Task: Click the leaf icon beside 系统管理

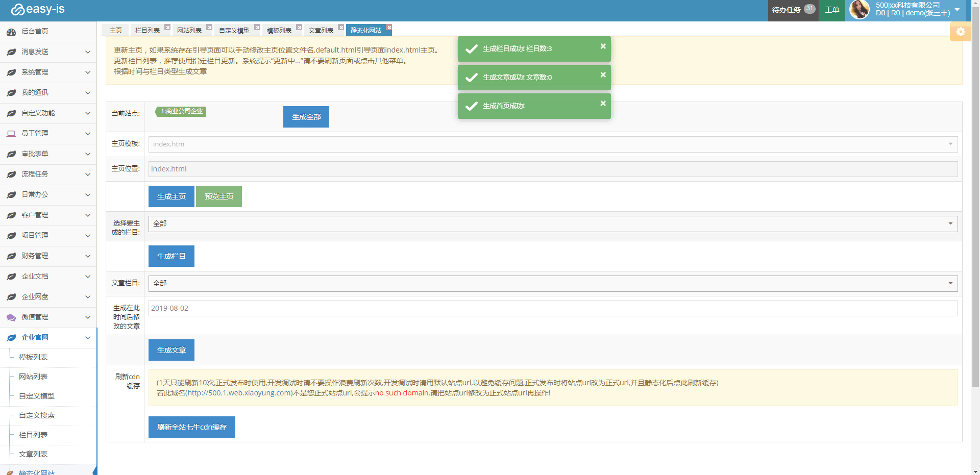Action: [x=11, y=72]
